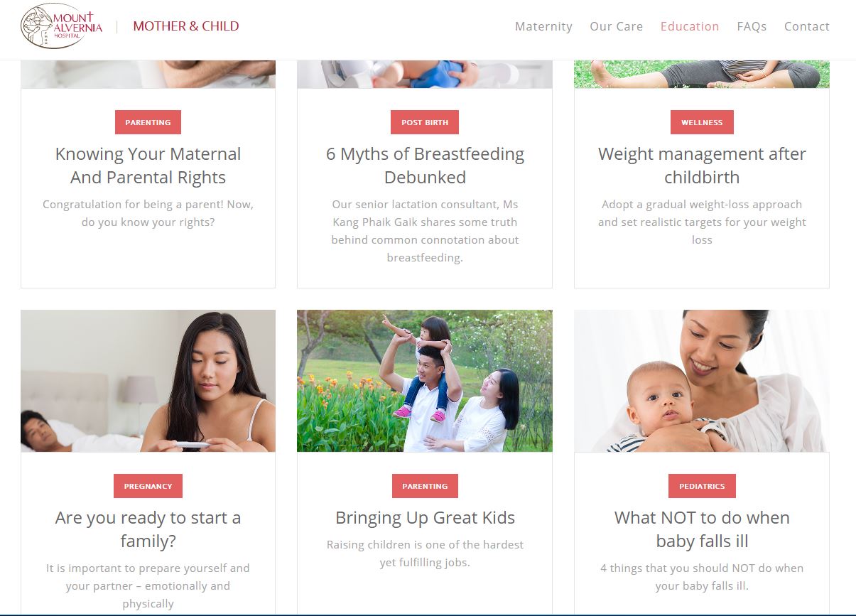Open Are you ready to start a family article

coord(148,529)
